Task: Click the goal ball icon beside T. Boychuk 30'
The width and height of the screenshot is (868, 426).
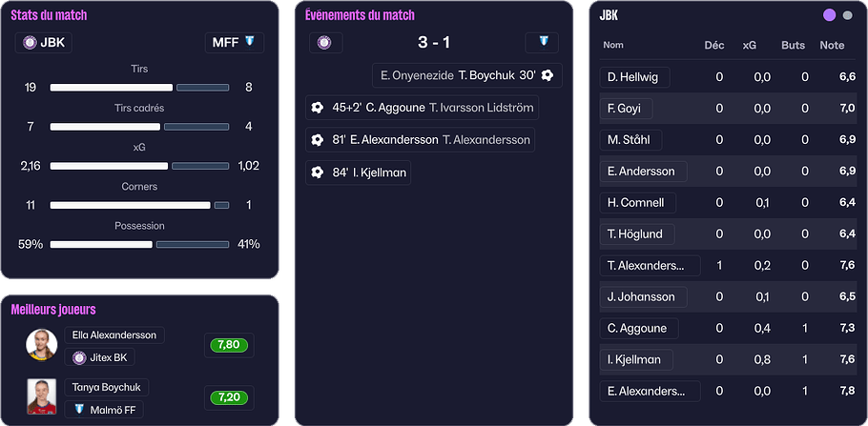Action: (x=548, y=75)
